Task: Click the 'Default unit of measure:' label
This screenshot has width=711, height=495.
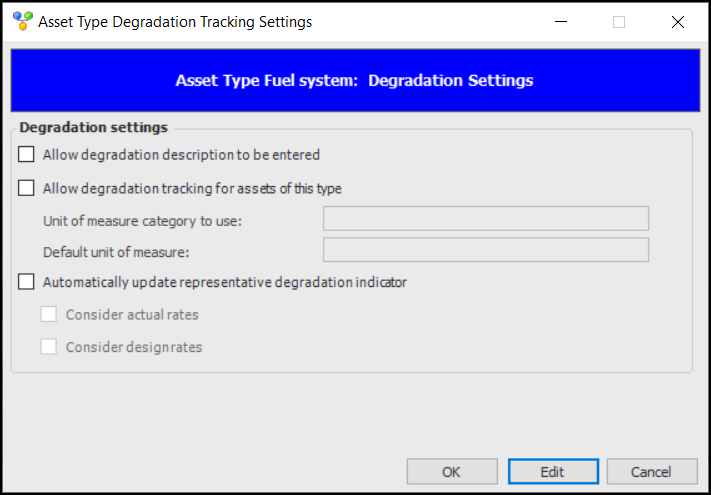Action: (117, 252)
